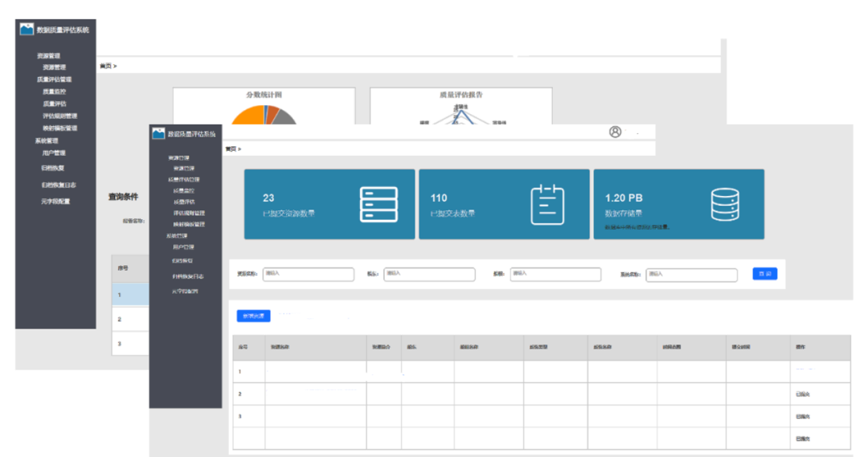Open 质量监控 in the back window sidebar
Viewport: 868px width, 457px height.
click(55, 92)
